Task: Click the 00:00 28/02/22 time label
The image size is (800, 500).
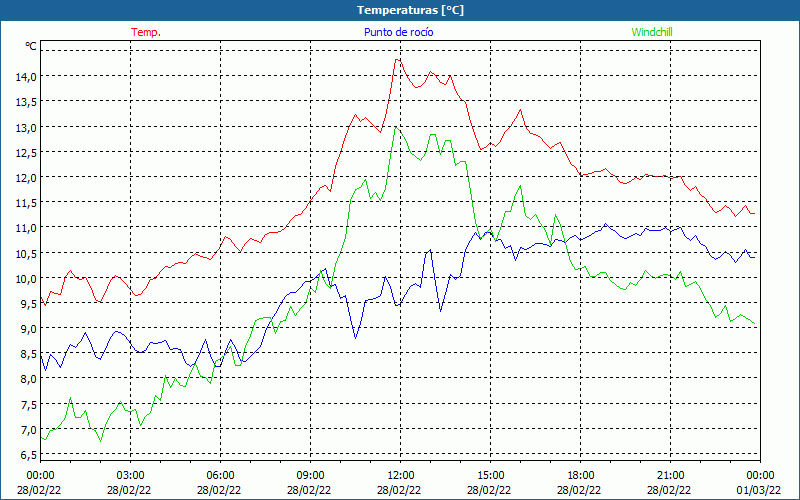Action: pos(39,483)
